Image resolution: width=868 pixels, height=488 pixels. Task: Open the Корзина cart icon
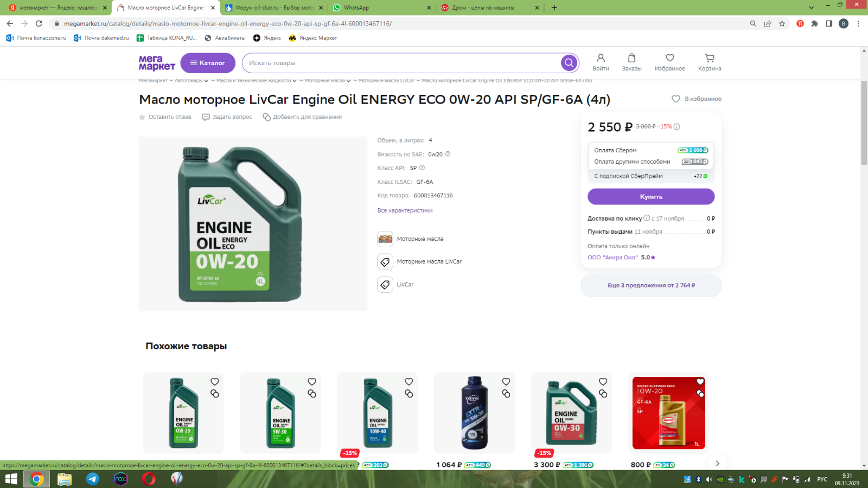(x=710, y=62)
